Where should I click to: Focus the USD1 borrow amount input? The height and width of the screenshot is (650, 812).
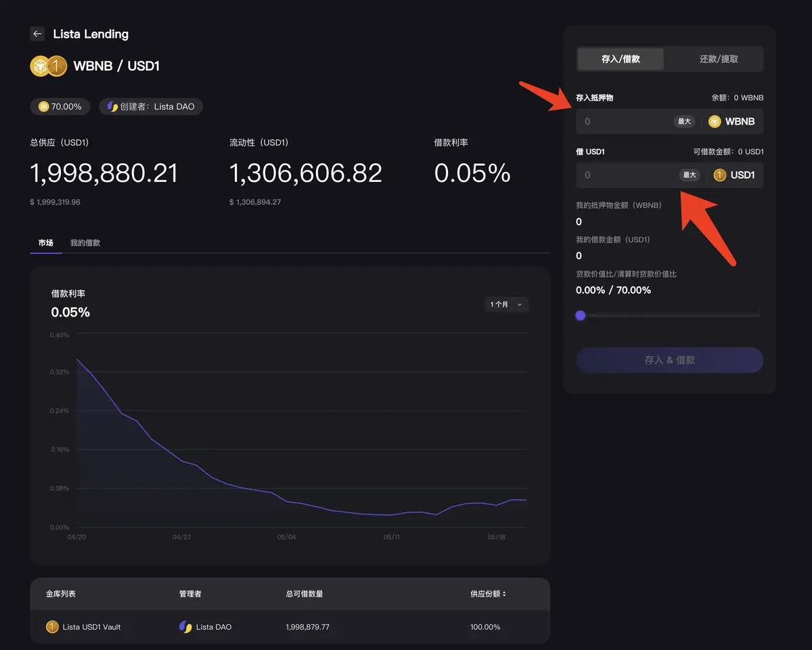click(x=626, y=175)
